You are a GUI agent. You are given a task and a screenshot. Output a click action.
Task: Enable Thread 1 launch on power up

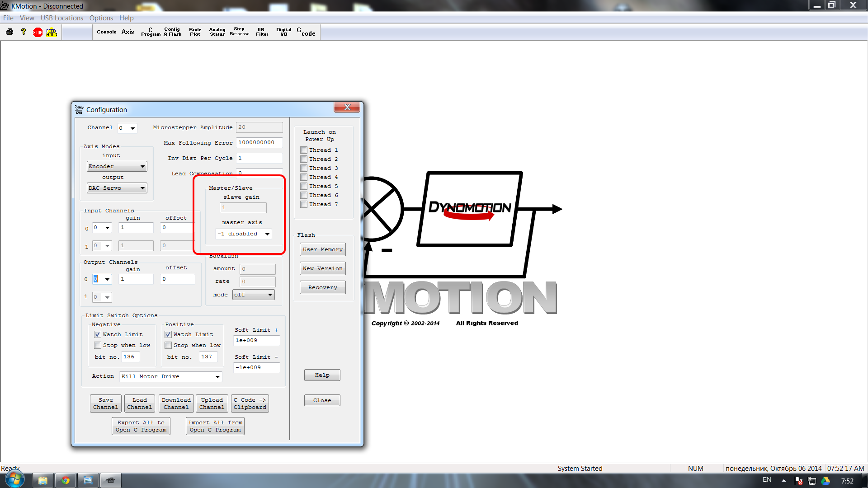tap(304, 150)
